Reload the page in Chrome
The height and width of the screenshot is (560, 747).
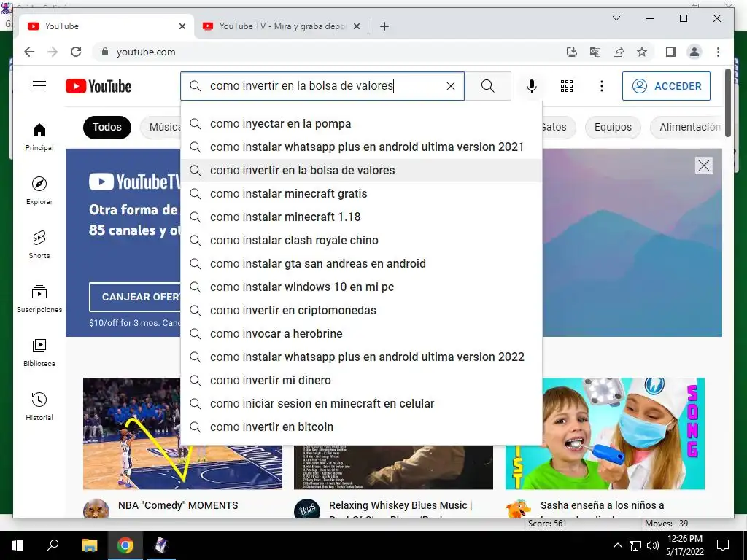click(76, 52)
